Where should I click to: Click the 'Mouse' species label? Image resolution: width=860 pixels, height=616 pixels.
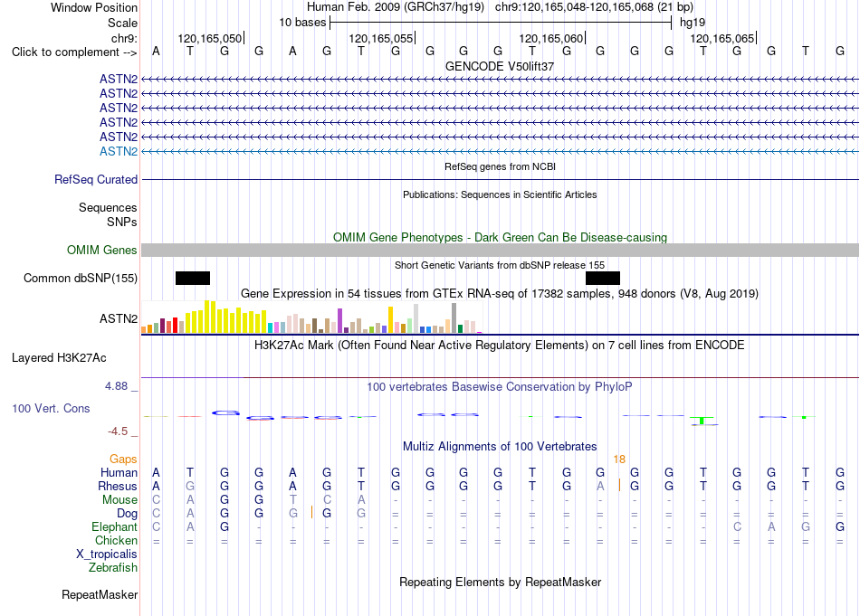tap(119, 500)
